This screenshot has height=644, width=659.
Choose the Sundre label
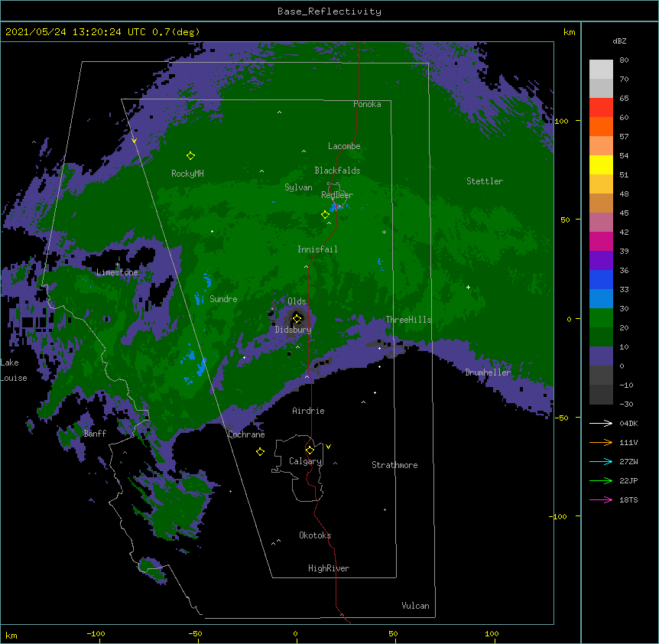tap(223, 299)
